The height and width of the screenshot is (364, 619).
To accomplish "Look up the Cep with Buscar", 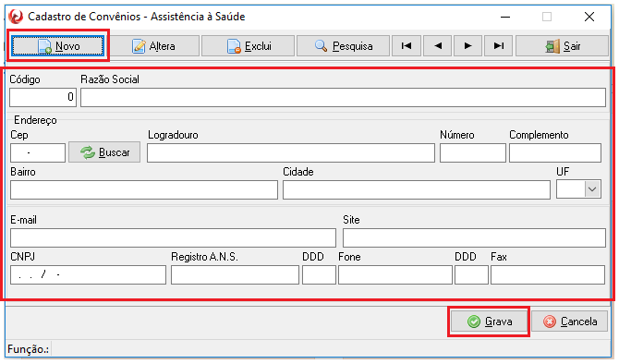I will (104, 152).
